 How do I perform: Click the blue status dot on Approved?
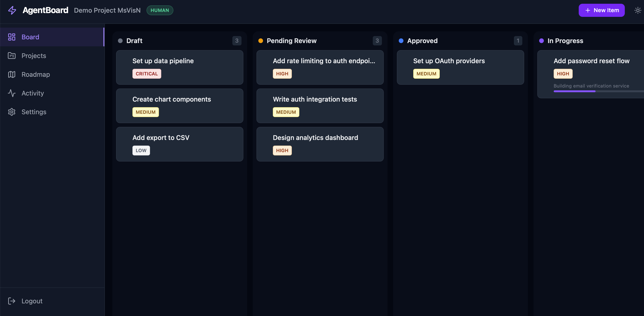click(x=401, y=40)
